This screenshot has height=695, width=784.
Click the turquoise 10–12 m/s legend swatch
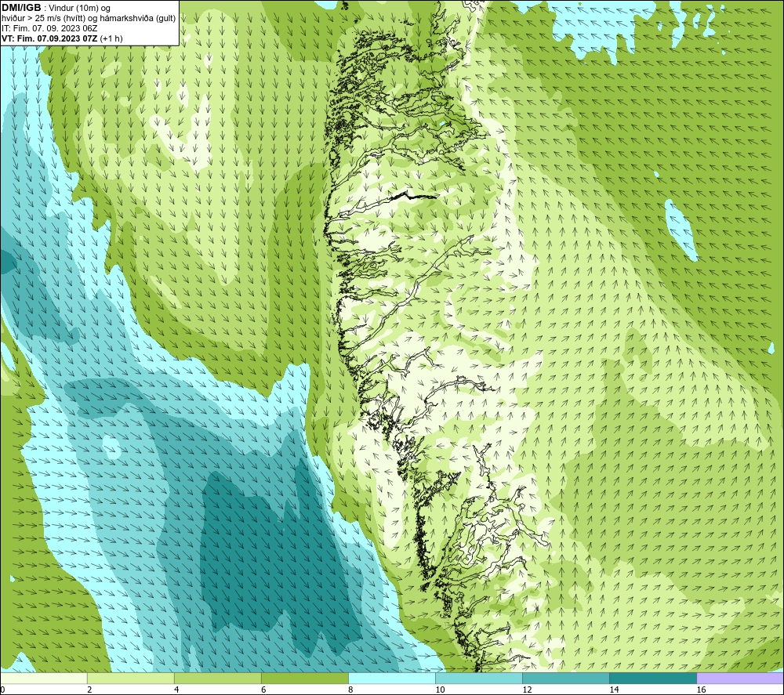point(478,679)
